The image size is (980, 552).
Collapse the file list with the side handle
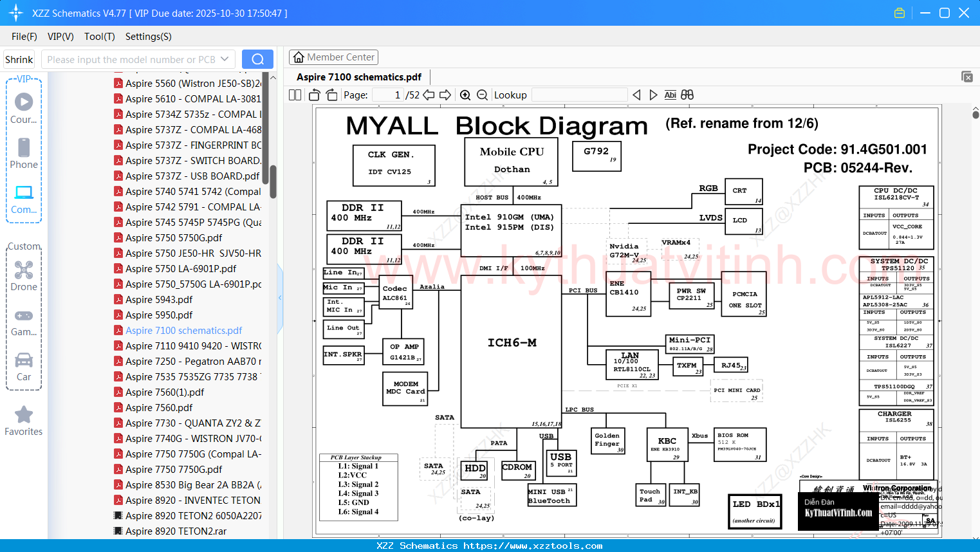point(280,297)
